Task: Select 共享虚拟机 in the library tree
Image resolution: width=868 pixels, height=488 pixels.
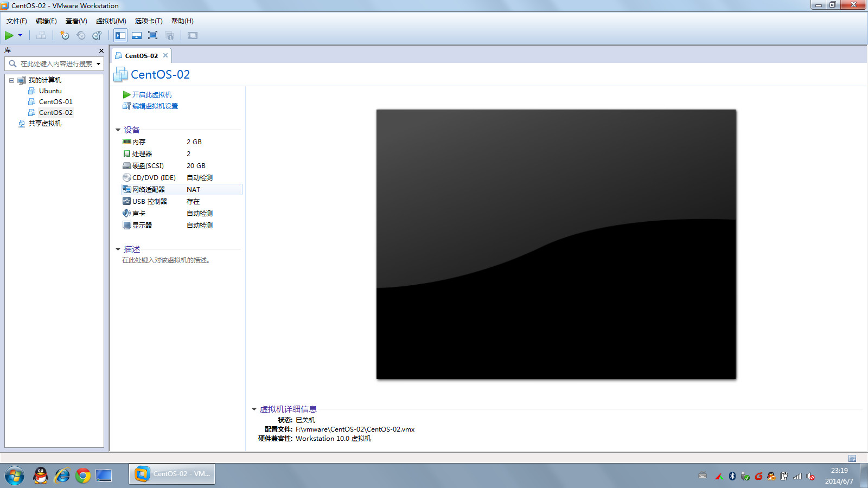Action: (44, 124)
